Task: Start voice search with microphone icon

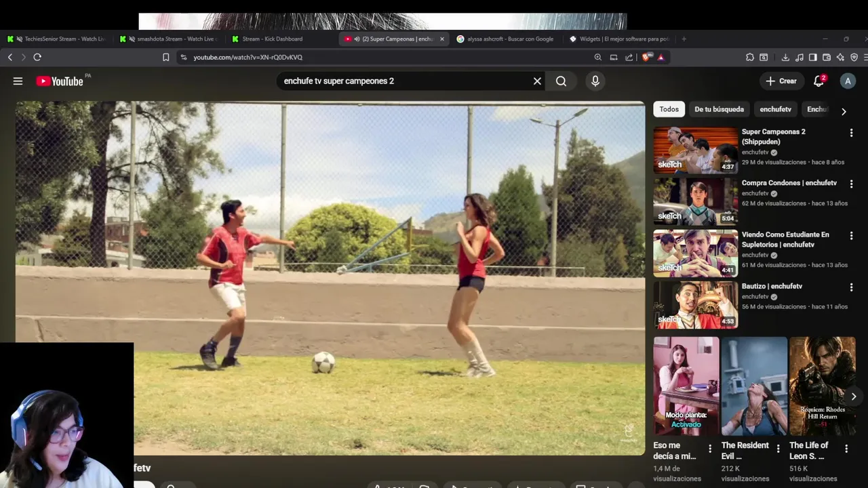Action: (595, 81)
